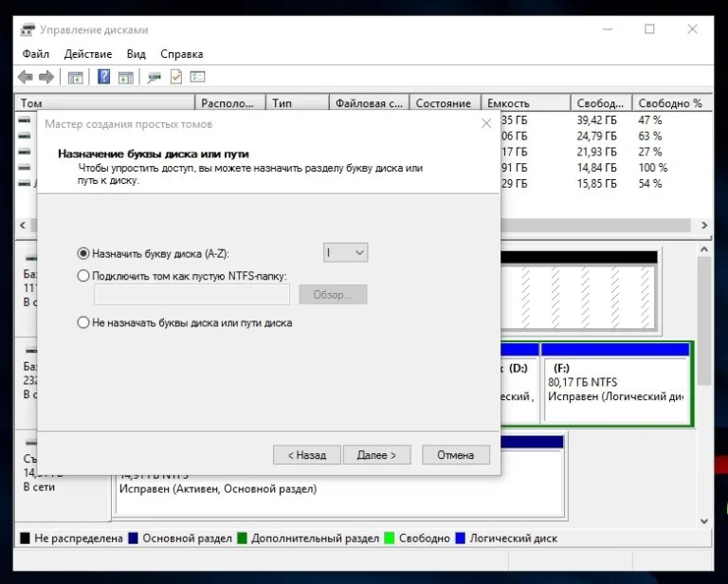
Task: Click the blue 'Логический диск' legend swatch
Action: click(x=460, y=538)
